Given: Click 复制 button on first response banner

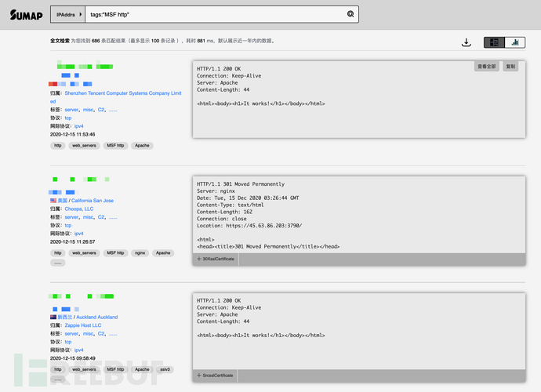Looking at the screenshot, I should [511, 67].
